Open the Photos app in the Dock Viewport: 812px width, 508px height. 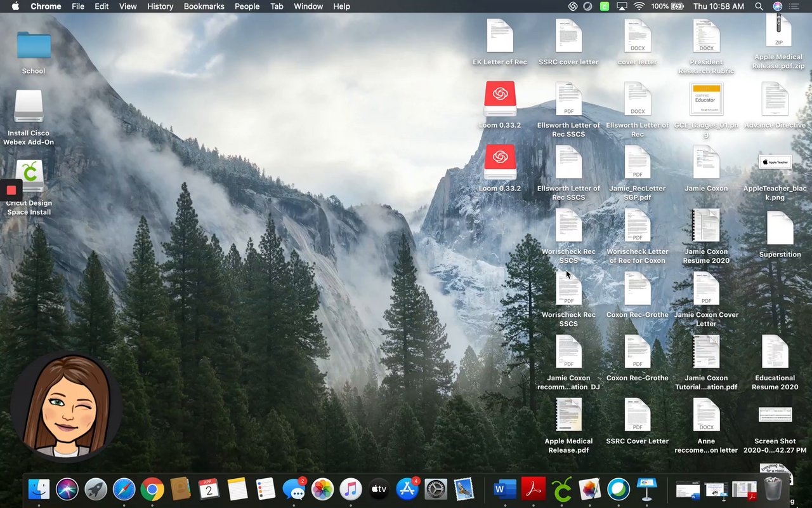click(322, 489)
